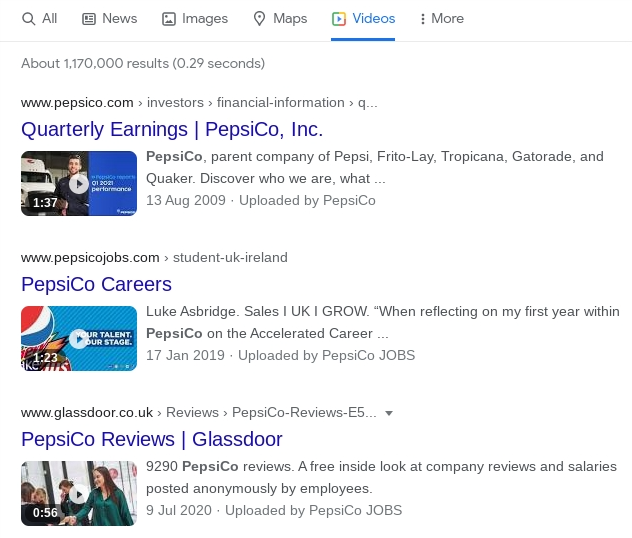Play the Quarterly Earnings video thumbnail
632x538 pixels.
[79, 183]
